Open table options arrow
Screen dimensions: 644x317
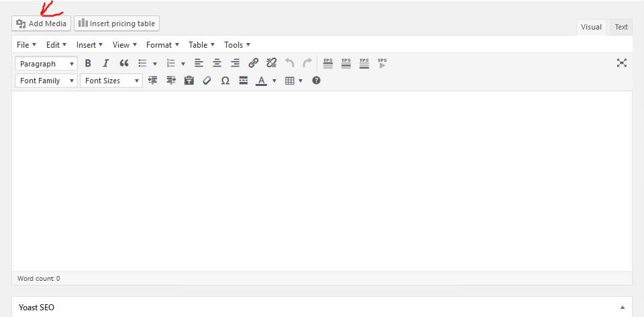[301, 81]
